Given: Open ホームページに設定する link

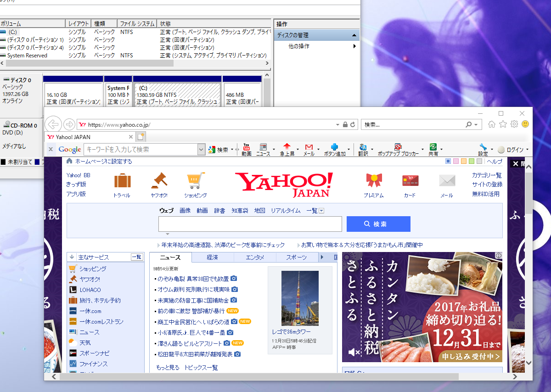Looking at the screenshot, I should (x=103, y=162).
